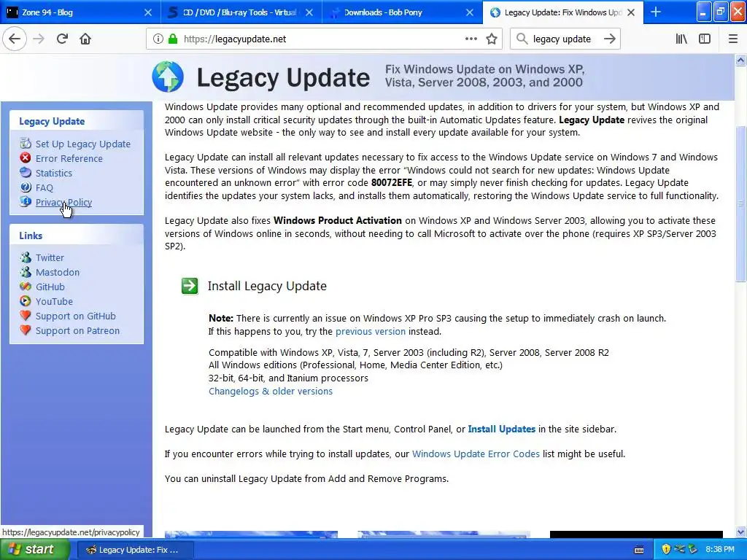Open Support on GitHub link
The image size is (747, 560).
pos(76,316)
